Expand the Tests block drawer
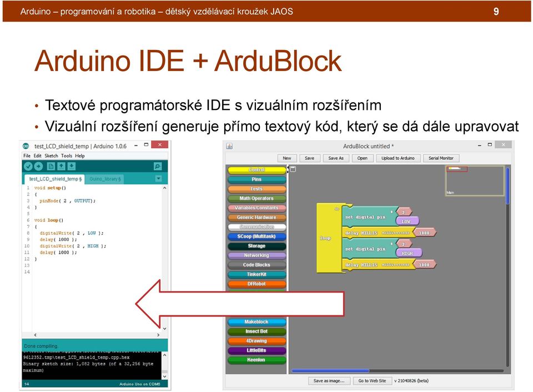This screenshot has width=533, height=392. (257, 189)
